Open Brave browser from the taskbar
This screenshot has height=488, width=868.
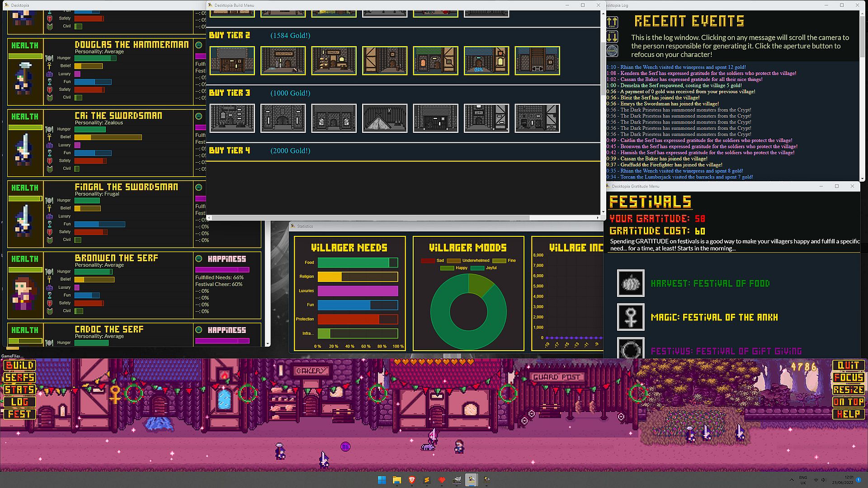tap(412, 480)
